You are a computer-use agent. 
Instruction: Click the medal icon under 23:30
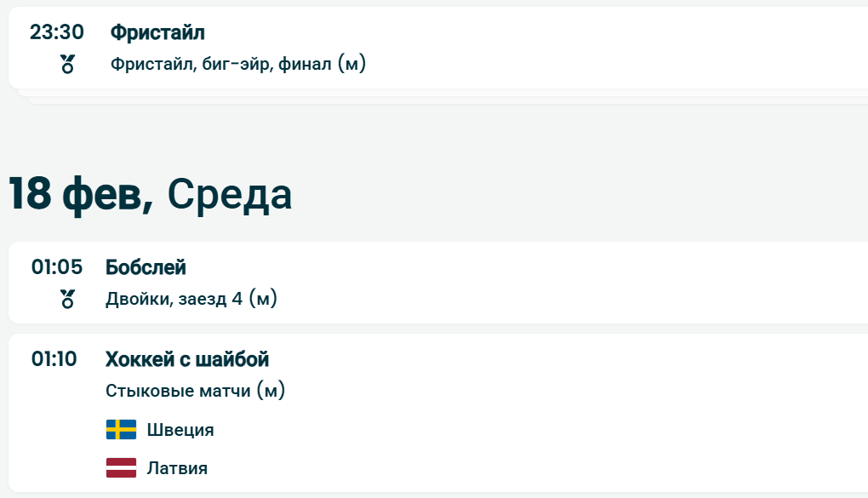coord(68,64)
